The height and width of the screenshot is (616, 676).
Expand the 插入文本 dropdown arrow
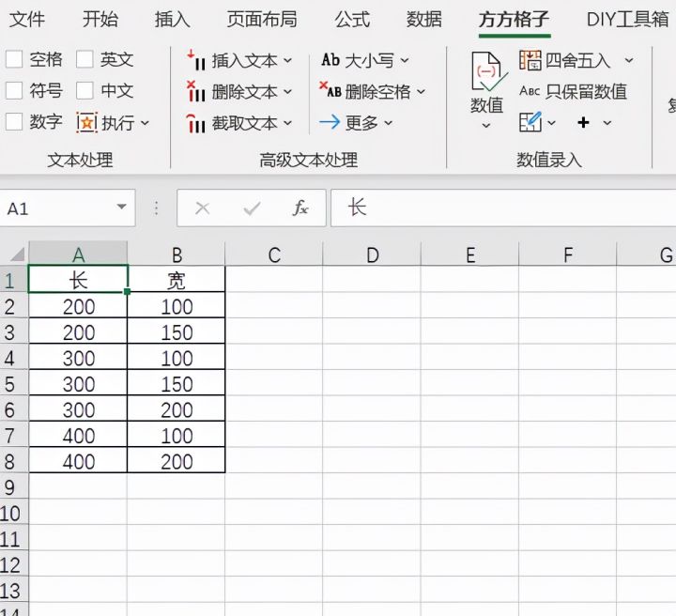pyautogui.click(x=288, y=61)
